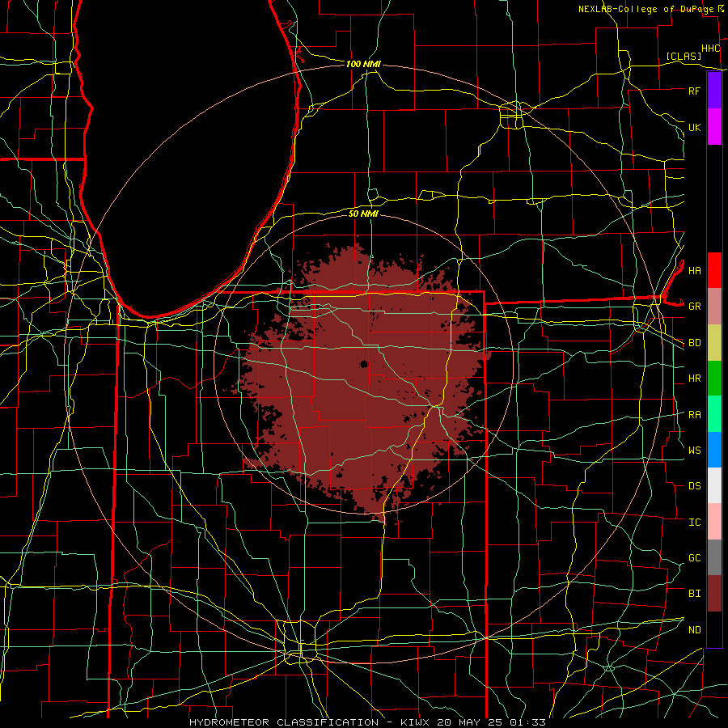Click the RA light green swatch
This screenshot has height=728, width=728.
tap(714, 414)
